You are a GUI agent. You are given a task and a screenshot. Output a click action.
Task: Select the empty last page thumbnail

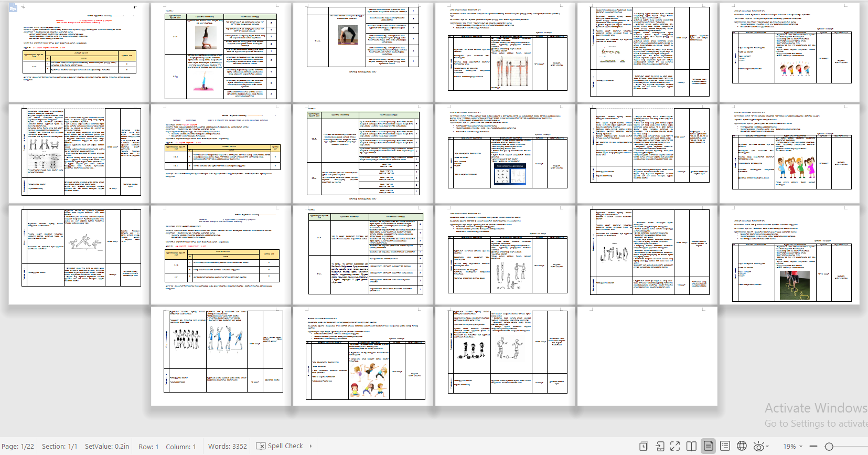647,356
